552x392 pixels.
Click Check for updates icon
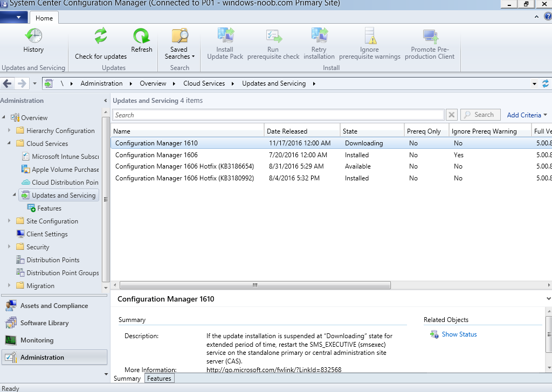101,36
